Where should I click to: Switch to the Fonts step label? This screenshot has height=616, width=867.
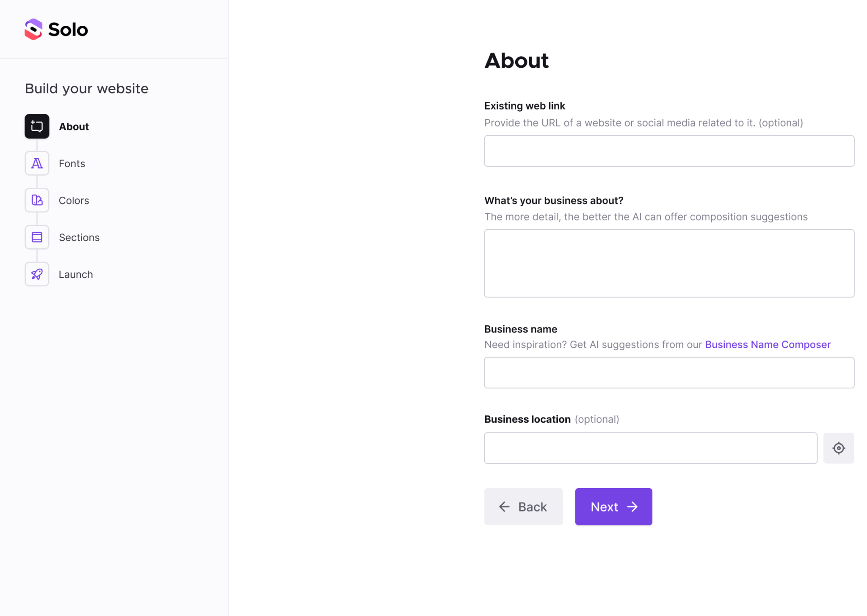(x=72, y=163)
